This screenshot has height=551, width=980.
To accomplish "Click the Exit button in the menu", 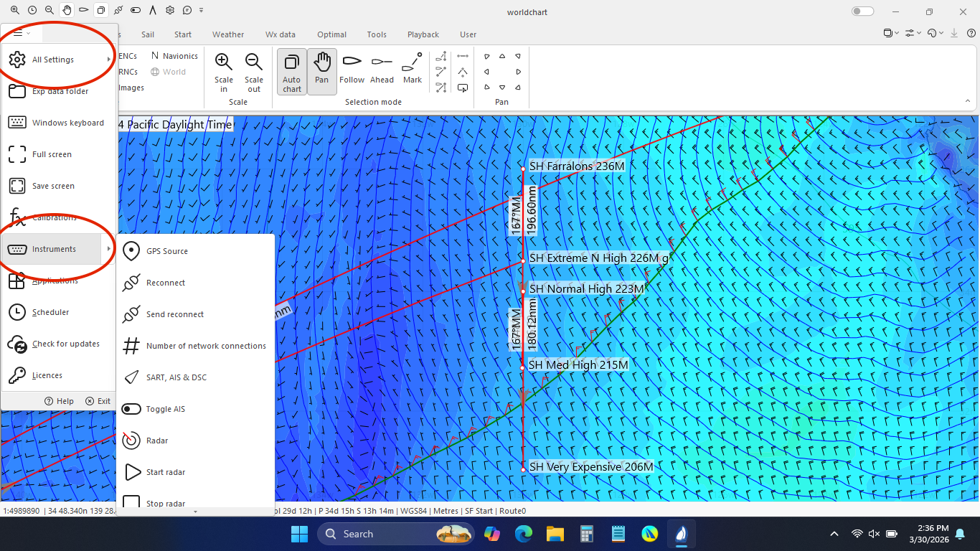I will (98, 401).
